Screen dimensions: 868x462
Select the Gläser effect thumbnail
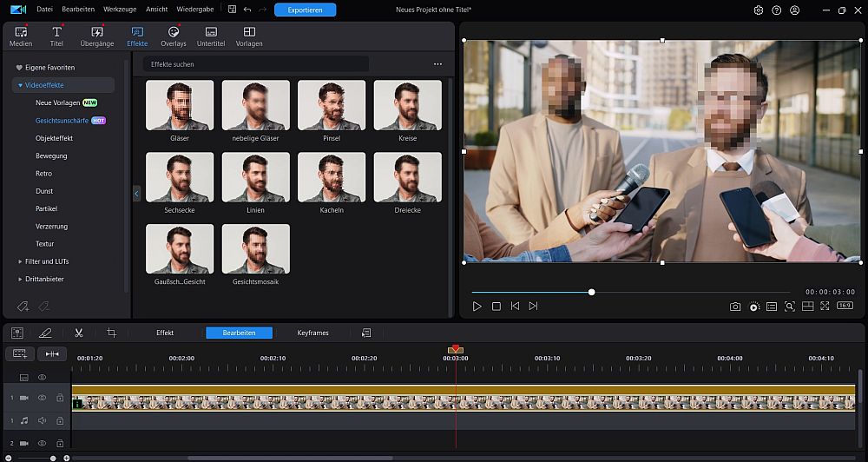pos(180,105)
